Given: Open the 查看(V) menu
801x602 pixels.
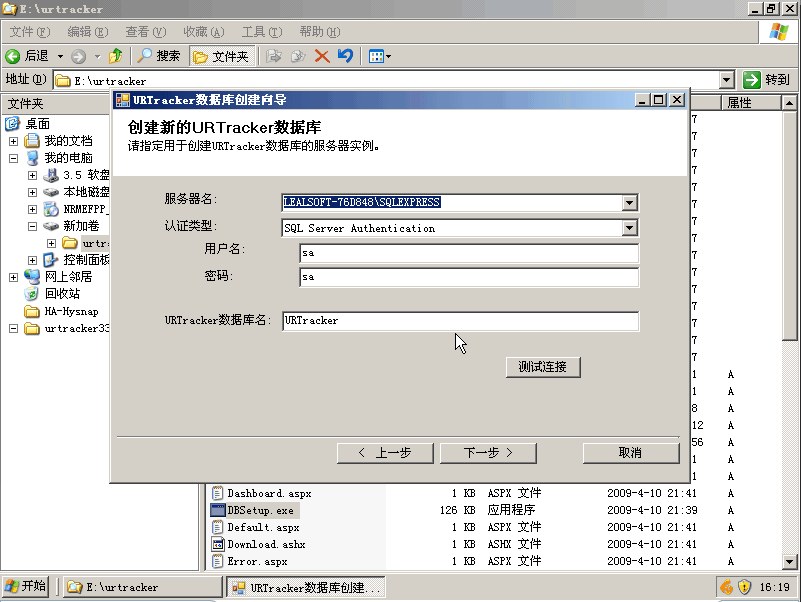Looking at the screenshot, I should [x=146, y=32].
